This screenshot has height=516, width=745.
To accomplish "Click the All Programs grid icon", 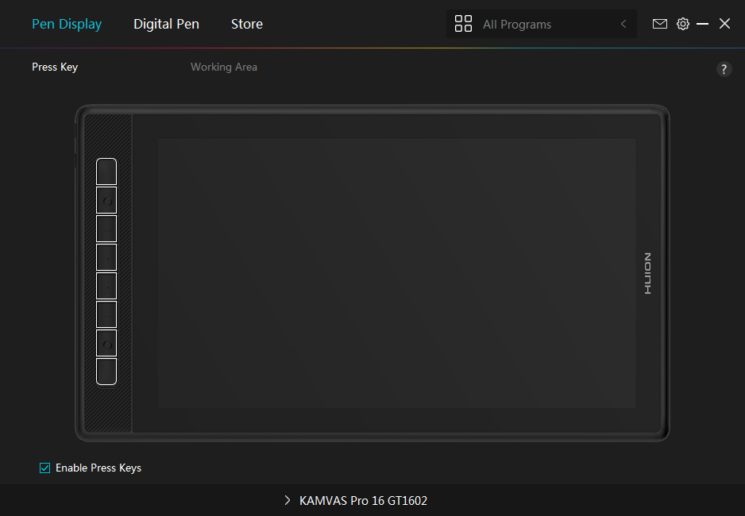I will click(463, 24).
